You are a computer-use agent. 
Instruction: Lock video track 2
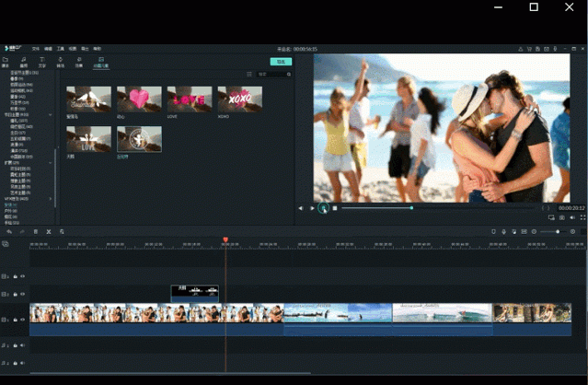coord(16,294)
